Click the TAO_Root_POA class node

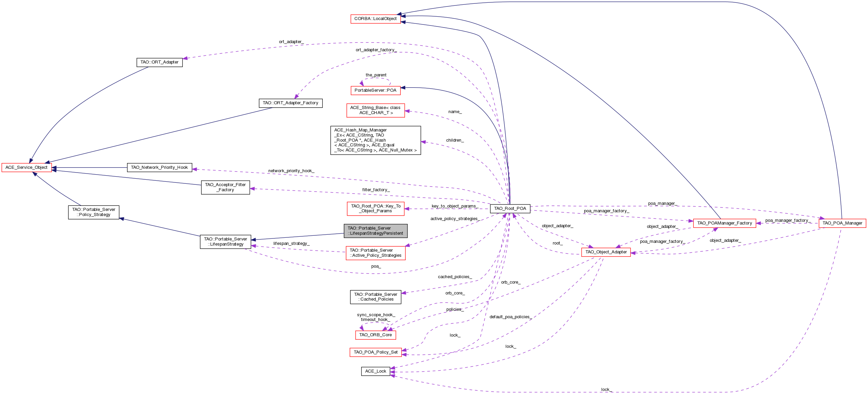click(510, 209)
